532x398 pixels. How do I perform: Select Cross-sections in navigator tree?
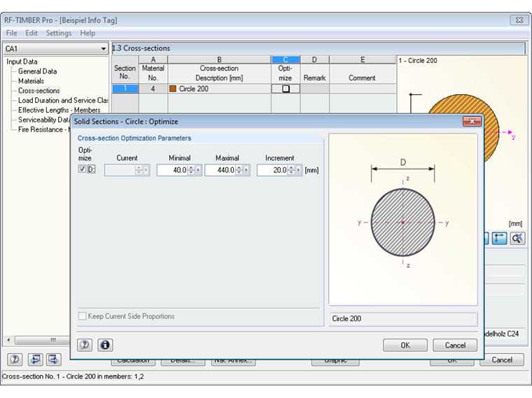(39, 90)
